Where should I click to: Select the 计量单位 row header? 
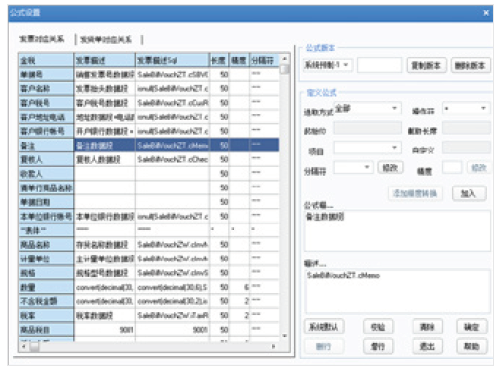coord(46,259)
